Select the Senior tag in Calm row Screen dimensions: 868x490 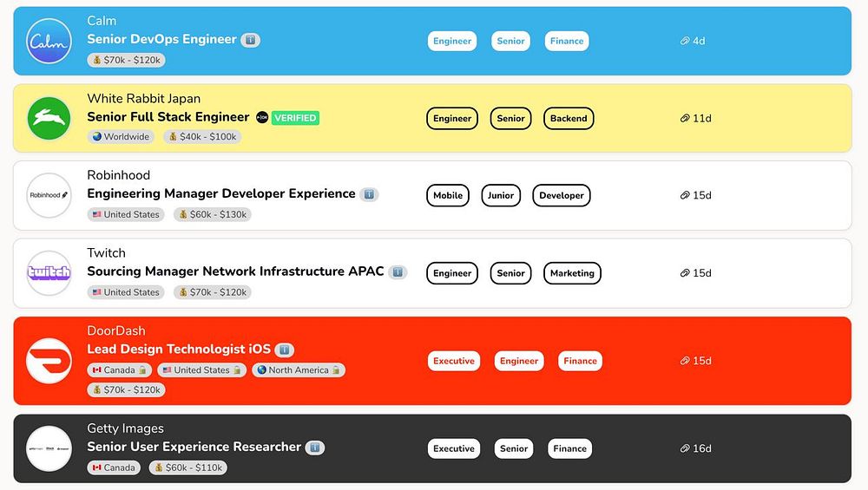(510, 41)
